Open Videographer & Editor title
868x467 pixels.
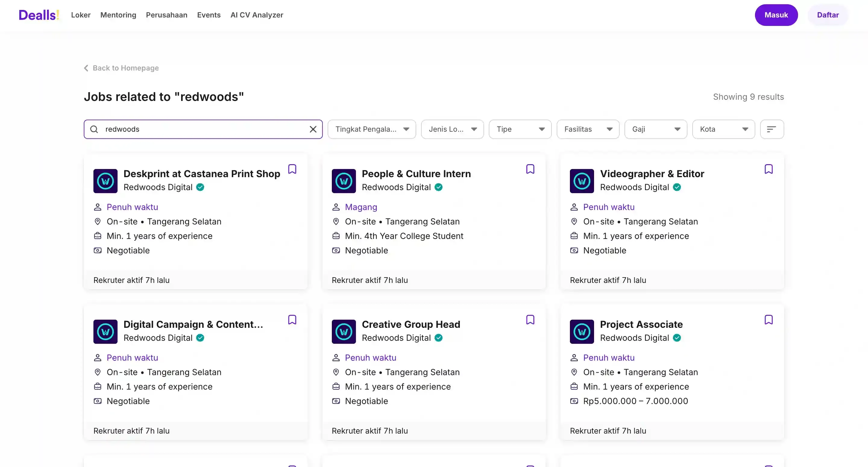(x=652, y=174)
